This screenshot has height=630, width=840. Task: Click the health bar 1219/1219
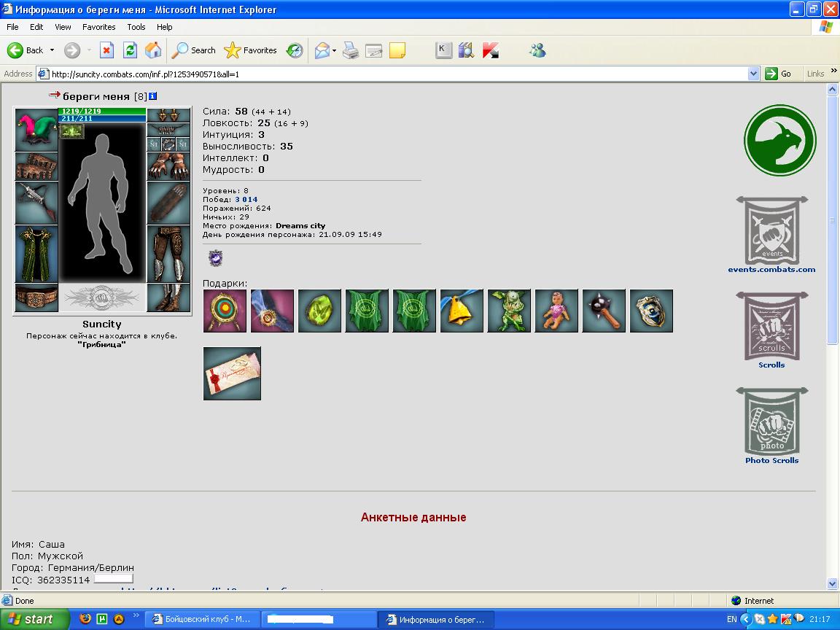coord(102,112)
